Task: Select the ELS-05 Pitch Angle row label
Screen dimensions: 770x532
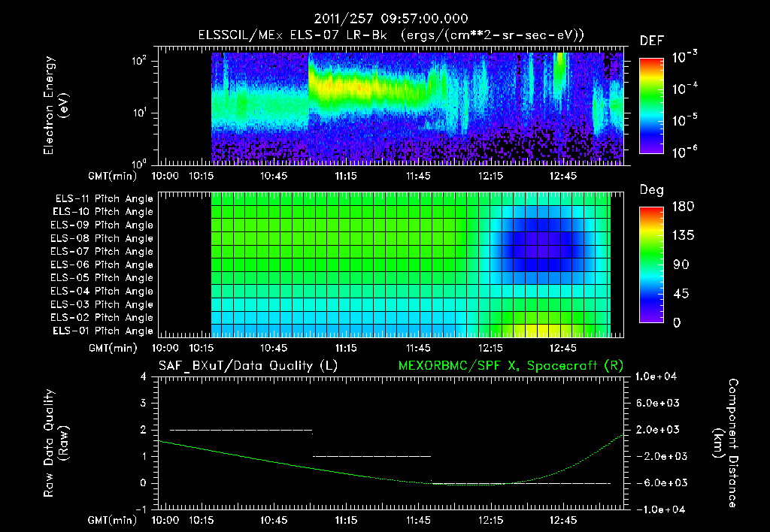Action: click(102, 278)
